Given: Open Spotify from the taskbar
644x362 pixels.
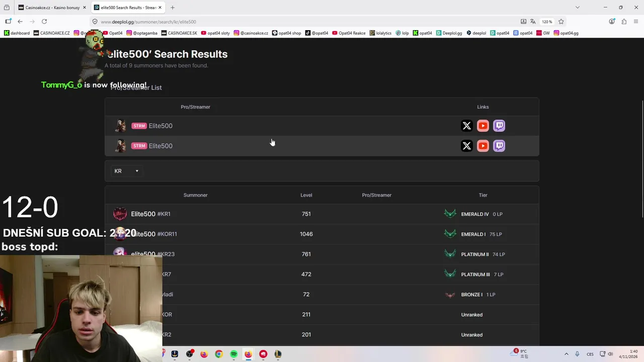Looking at the screenshot, I should pyautogui.click(x=234, y=354).
